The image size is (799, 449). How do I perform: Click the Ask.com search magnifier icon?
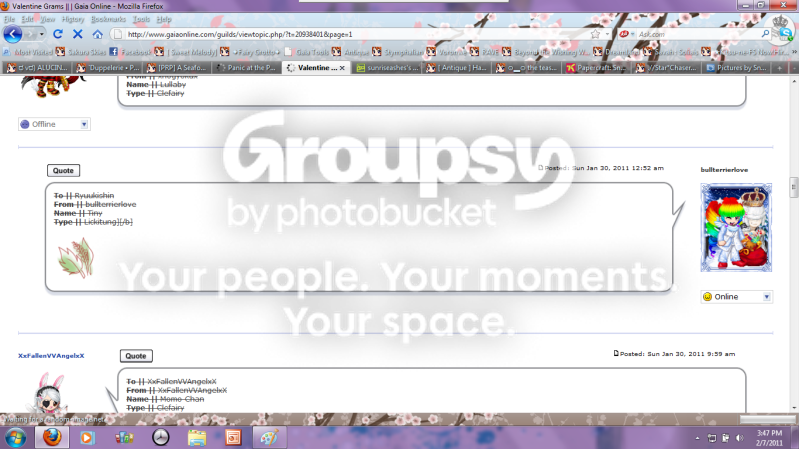[765, 34]
